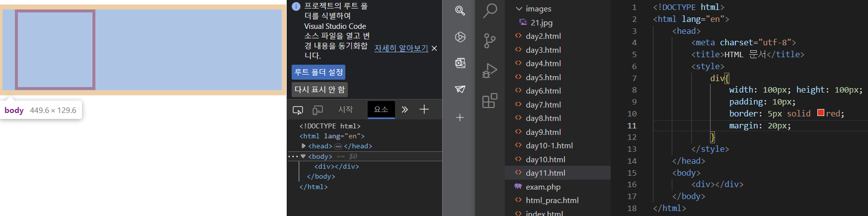The image size is (868, 216).
Task: Open VS Code Search view
Action: [490, 10]
